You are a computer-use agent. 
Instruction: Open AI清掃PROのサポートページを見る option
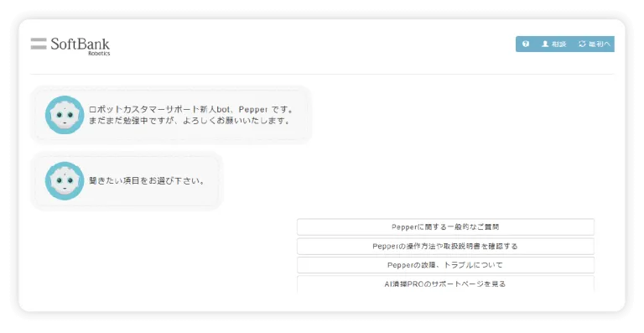click(445, 284)
